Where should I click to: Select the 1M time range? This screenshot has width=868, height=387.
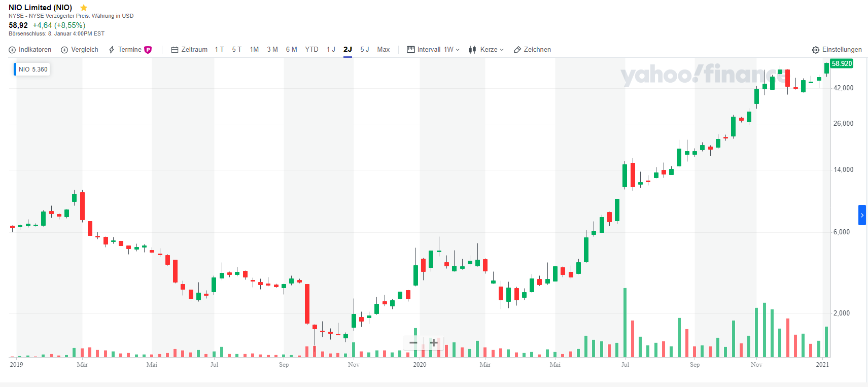click(254, 50)
